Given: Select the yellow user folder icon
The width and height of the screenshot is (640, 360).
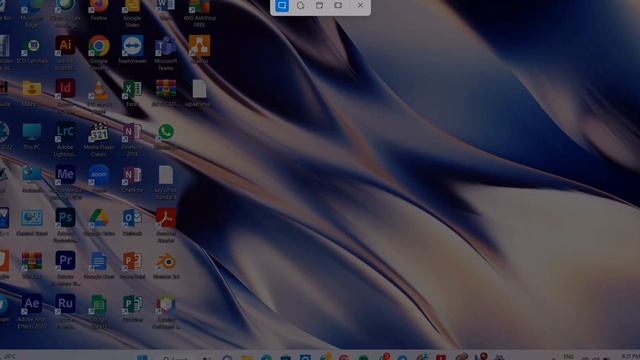Looking at the screenshot, I should pyautogui.click(x=32, y=93).
